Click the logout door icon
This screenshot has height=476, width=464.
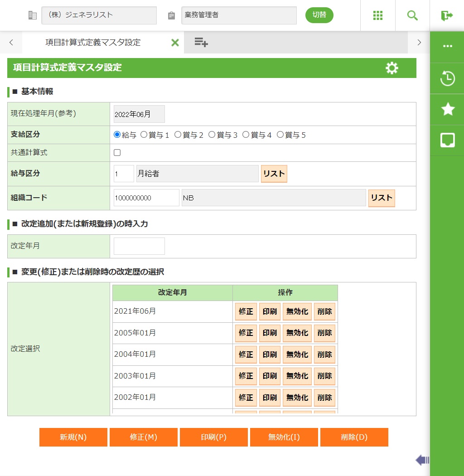click(447, 15)
